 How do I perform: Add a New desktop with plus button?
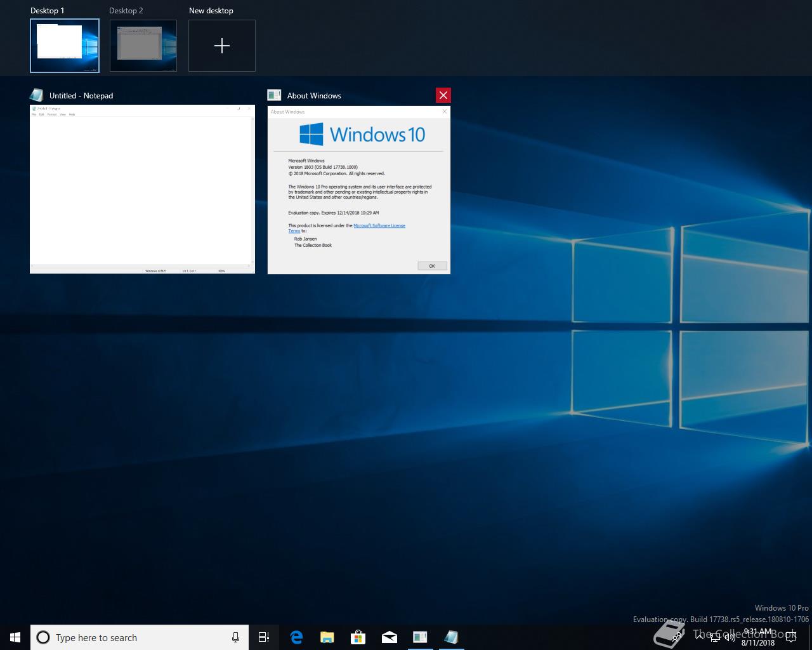tap(222, 46)
